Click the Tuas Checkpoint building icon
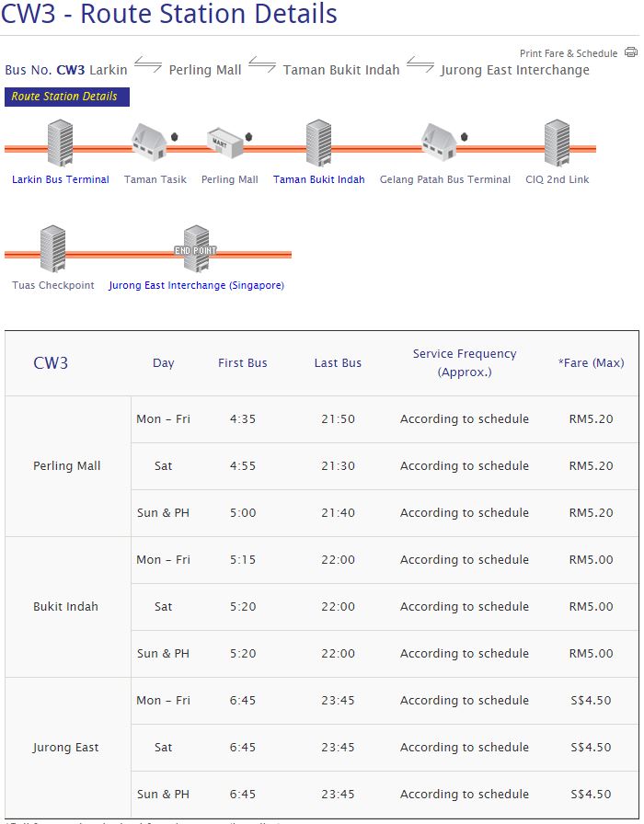This screenshot has height=824, width=644. pyautogui.click(x=52, y=249)
